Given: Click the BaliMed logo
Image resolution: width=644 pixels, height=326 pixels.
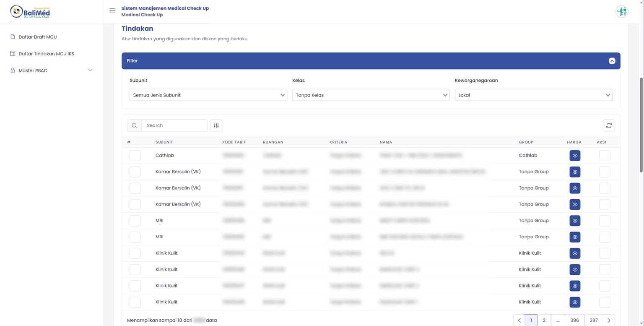Looking at the screenshot, I should click(x=30, y=12).
